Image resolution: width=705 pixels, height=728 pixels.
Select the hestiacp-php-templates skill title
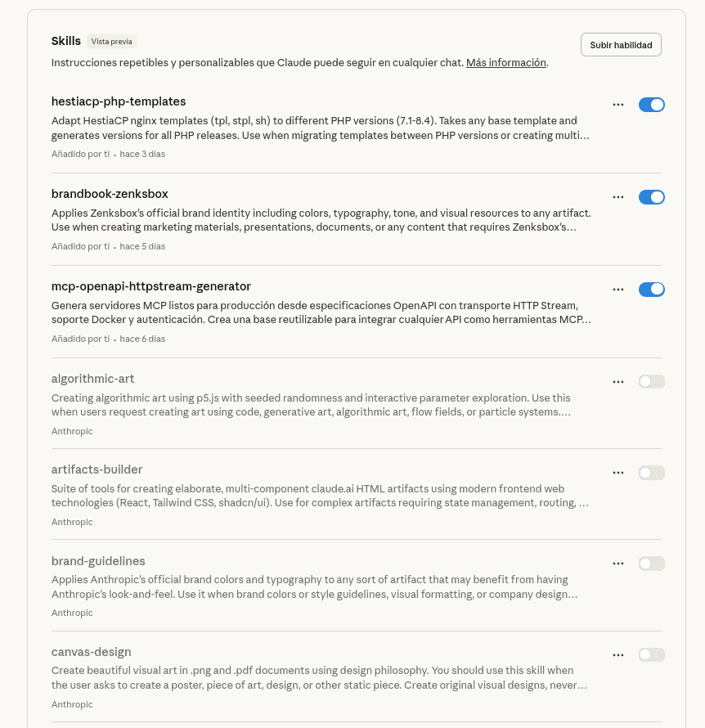[119, 101]
